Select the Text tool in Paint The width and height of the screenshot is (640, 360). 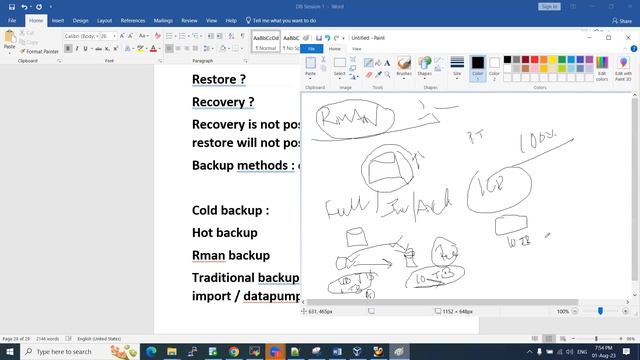387,63
